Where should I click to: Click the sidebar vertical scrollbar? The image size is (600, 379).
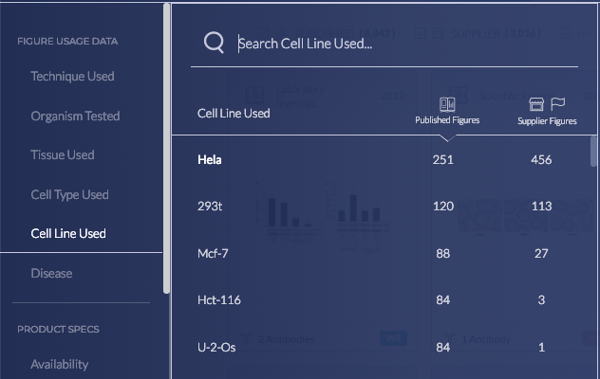(x=166, y=149)
